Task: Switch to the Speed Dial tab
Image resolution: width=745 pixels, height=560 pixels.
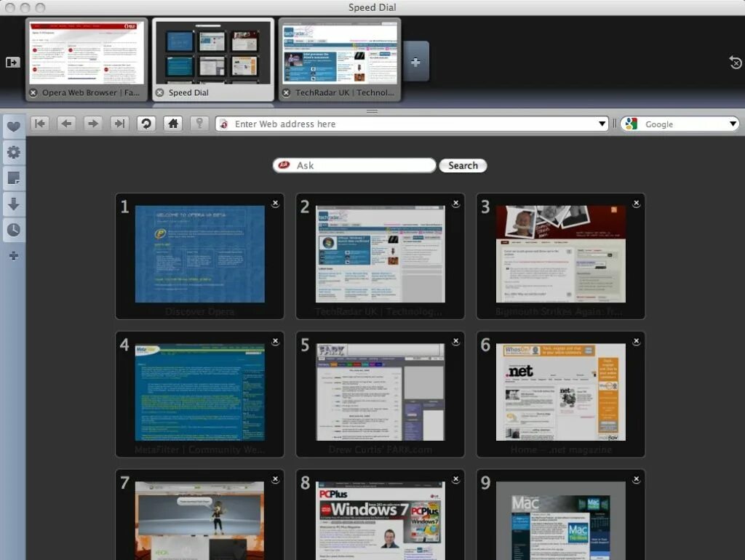Action: (x=213, y=60)
